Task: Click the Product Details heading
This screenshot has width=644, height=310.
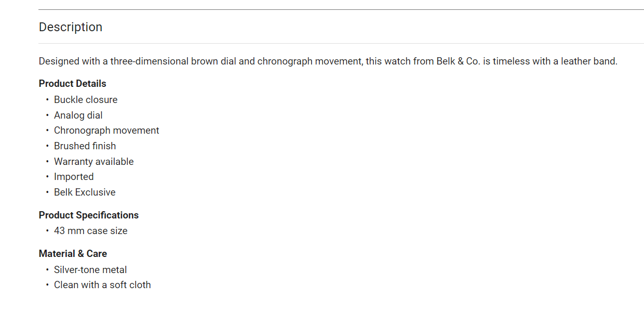Action: pos(72,84)
